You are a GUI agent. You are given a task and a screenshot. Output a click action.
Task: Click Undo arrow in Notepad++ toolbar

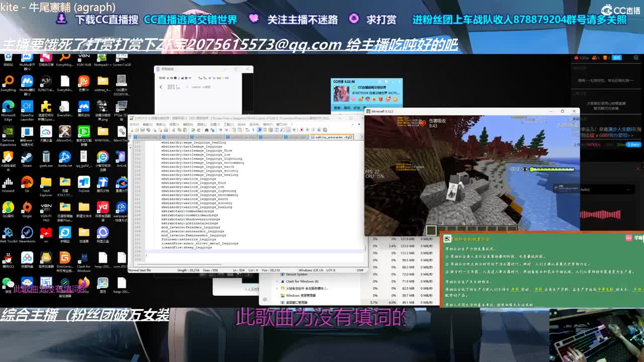coord(193,130)
